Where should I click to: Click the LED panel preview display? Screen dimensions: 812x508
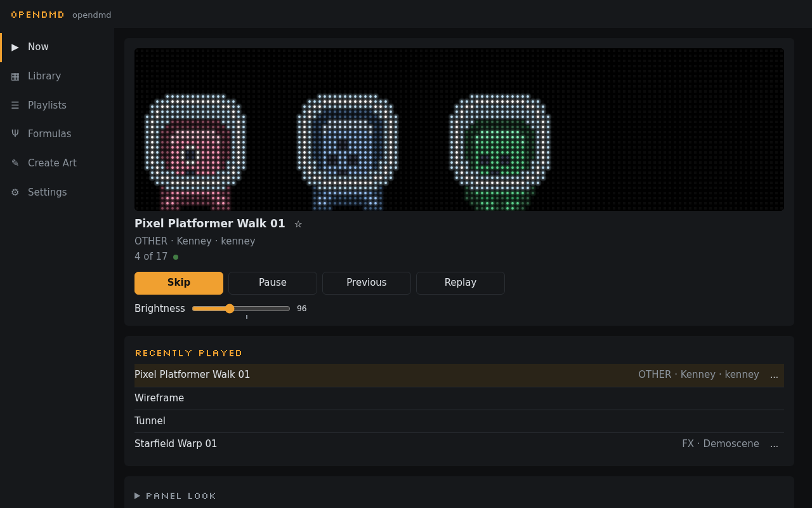(x=459, y=130)
